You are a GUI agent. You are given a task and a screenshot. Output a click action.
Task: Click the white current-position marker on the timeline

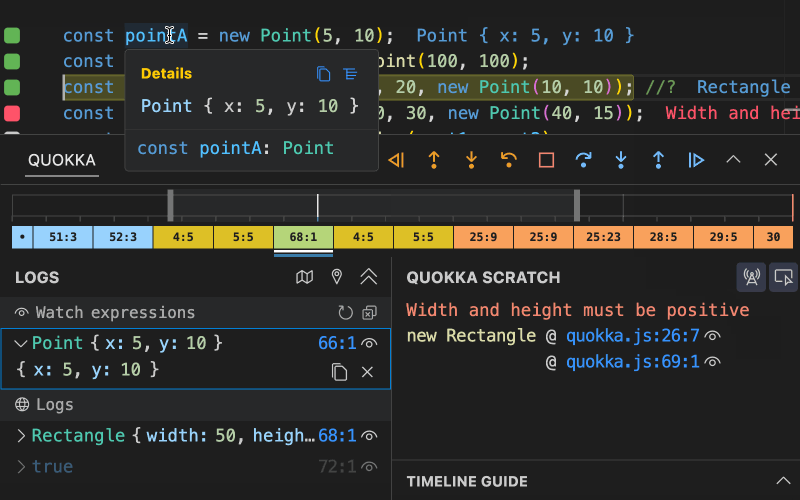click(x=317, y=207)
